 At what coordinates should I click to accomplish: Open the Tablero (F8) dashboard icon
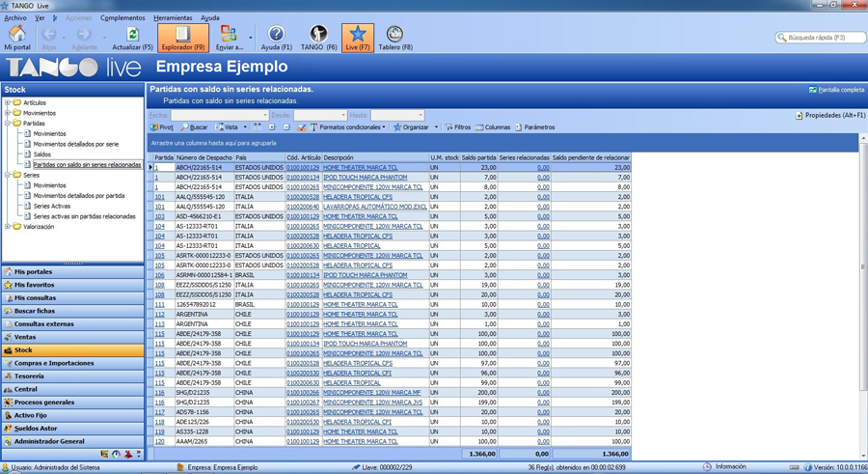pos(394,35)
